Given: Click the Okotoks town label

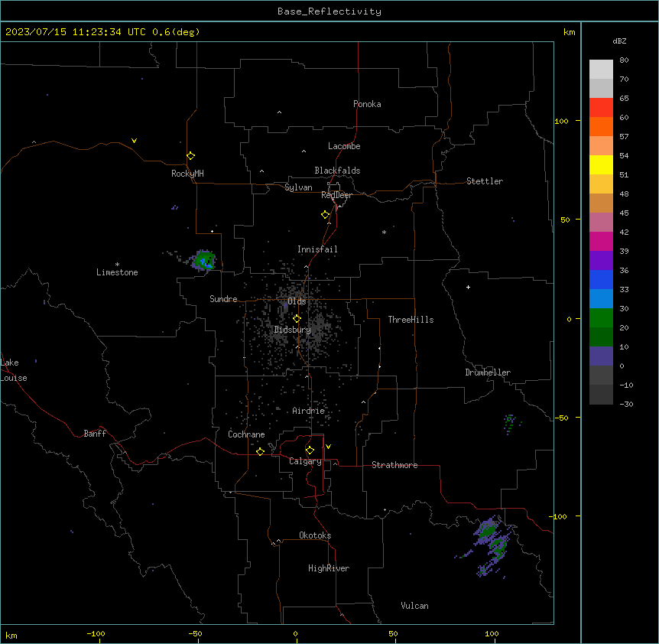Looking at the screenshot, I should (x=315, y=535).
